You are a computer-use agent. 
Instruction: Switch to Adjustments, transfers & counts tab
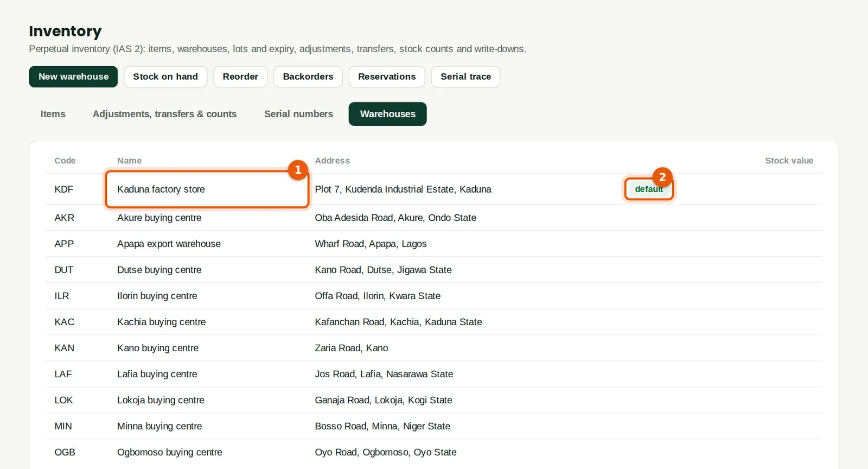[x=164, y=114]
